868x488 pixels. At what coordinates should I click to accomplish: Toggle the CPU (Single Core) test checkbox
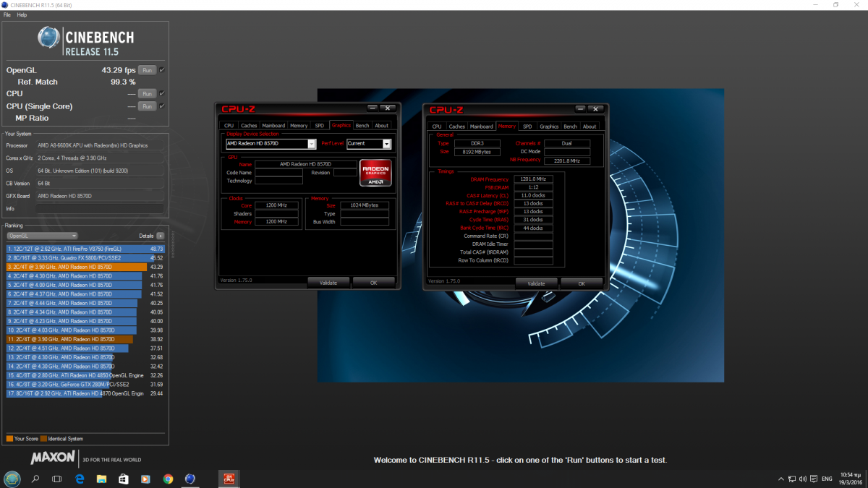162,106
